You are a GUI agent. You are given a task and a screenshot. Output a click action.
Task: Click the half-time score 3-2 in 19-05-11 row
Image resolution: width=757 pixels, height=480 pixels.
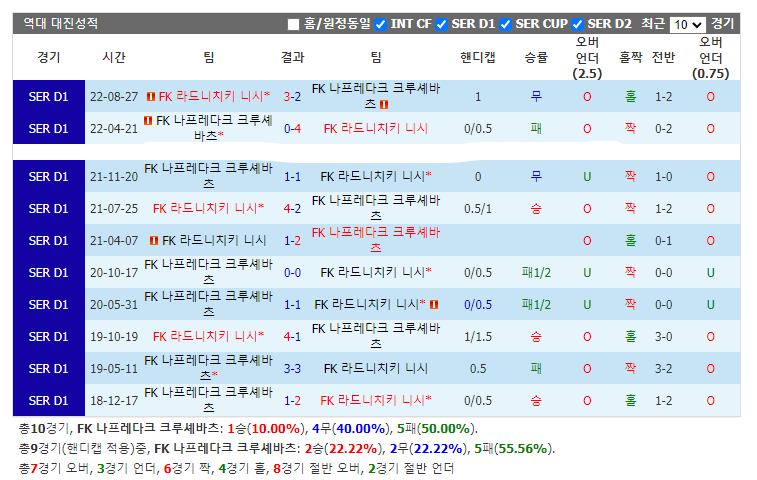[x=663, y=368]
